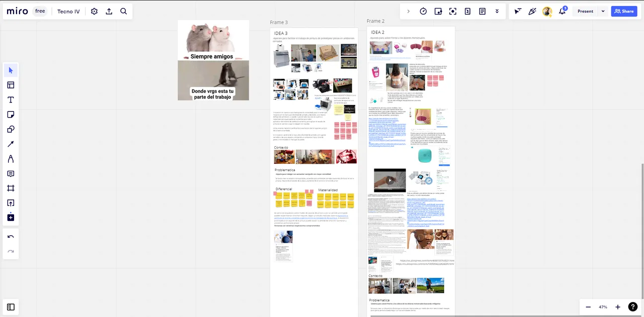Viewport: 644px width, 317px height.
Task: Click the vertical scrollbar on the right
Action: (x=642, y=230)
